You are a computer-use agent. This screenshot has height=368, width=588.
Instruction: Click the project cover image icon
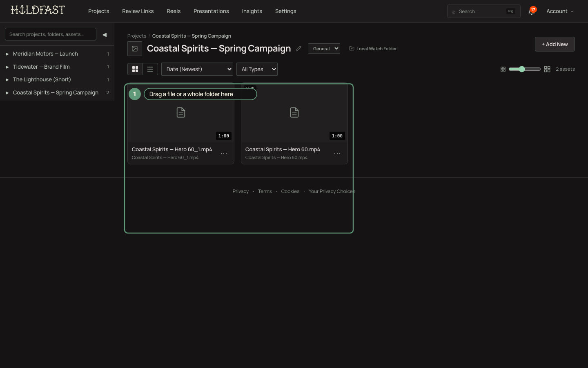(135, 49)
